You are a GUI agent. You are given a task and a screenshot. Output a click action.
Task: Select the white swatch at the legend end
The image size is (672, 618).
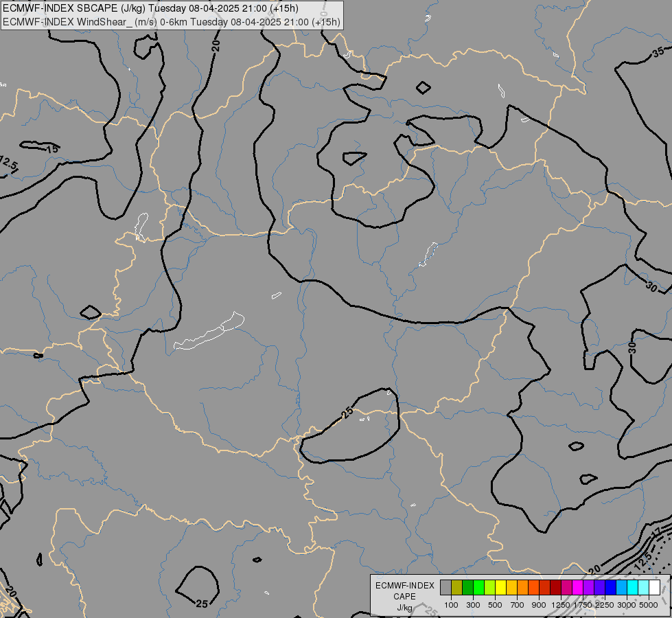tap(654, 587)
